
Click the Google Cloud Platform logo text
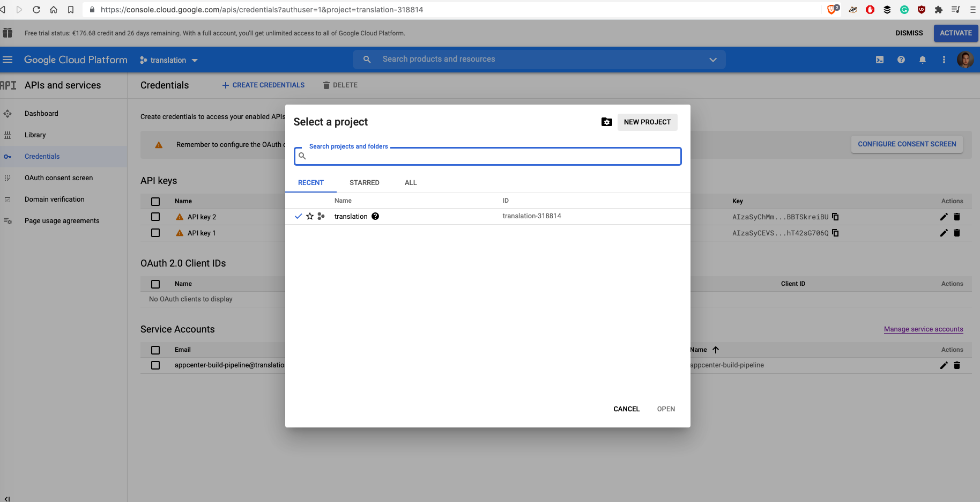tap(76, 60)
